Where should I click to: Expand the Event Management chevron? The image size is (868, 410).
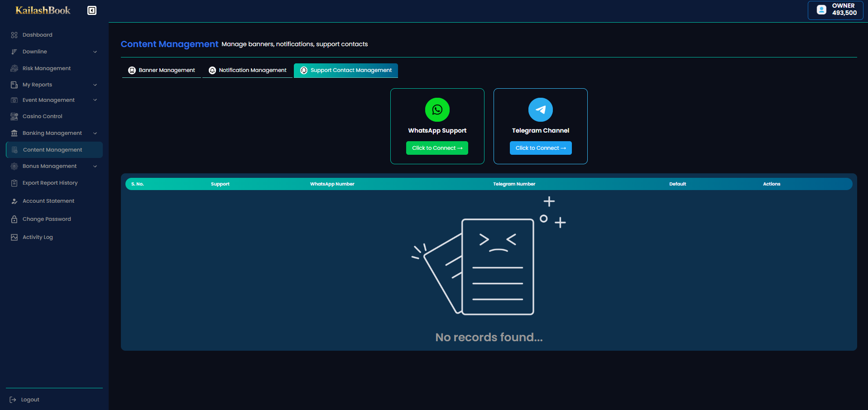tap(95, 100)
